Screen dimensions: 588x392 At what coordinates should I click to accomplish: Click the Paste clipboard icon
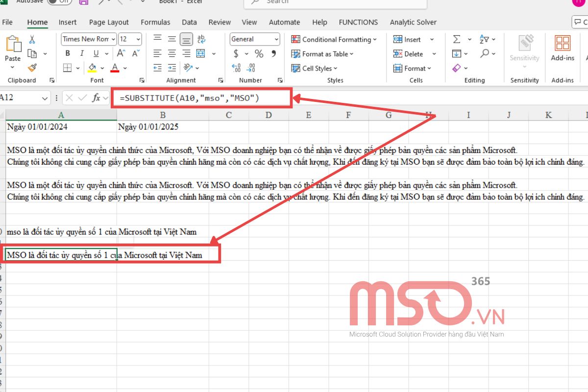coord(13,44)
